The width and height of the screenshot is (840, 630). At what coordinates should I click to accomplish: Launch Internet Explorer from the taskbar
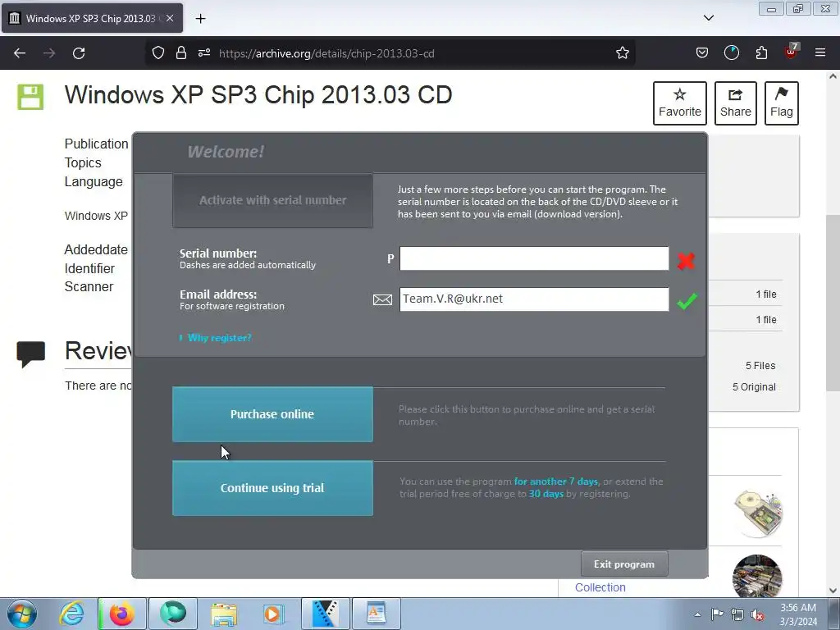tap(72, 614)
